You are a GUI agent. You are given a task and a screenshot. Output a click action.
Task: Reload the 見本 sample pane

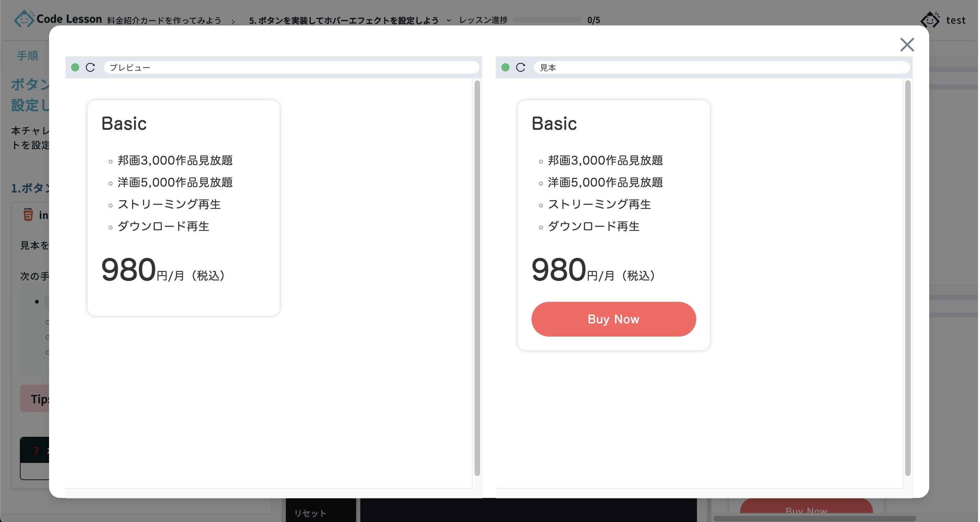click(x=521, y=67)
